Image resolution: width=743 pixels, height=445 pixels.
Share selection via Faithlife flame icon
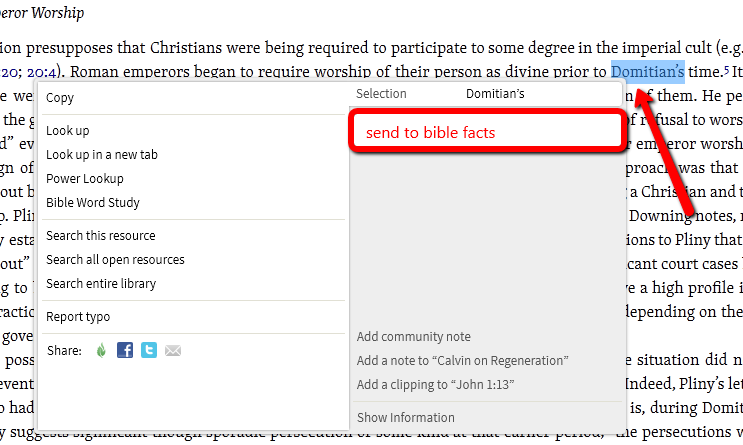[x=101, y=350]
